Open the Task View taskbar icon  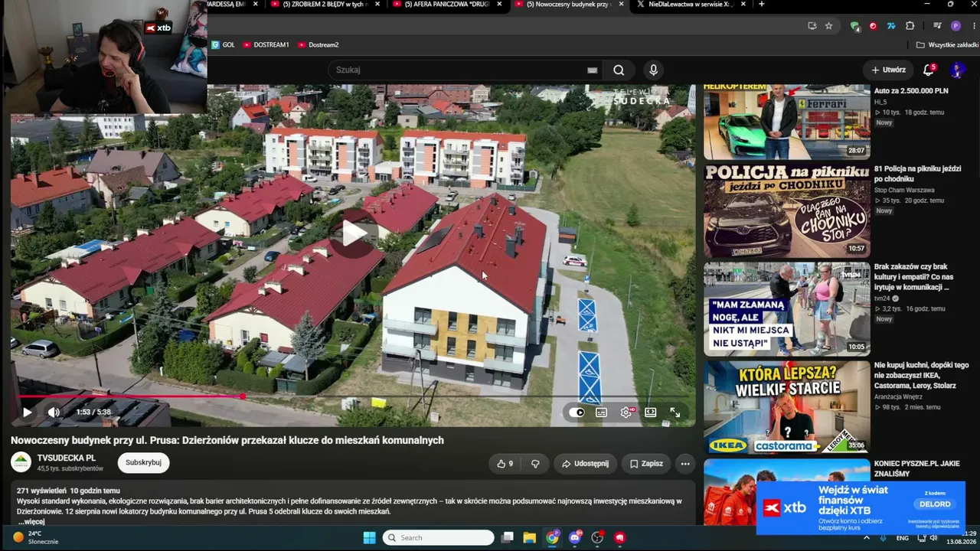tap(507, 538)
